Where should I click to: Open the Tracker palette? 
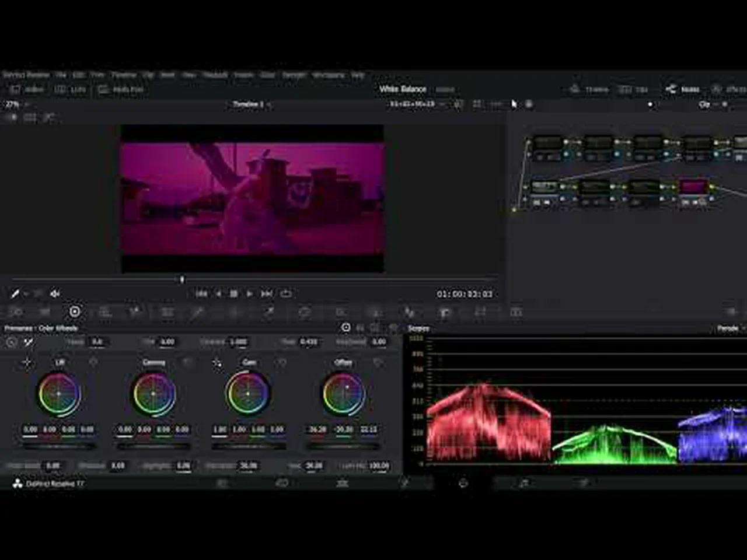[340, 312]
